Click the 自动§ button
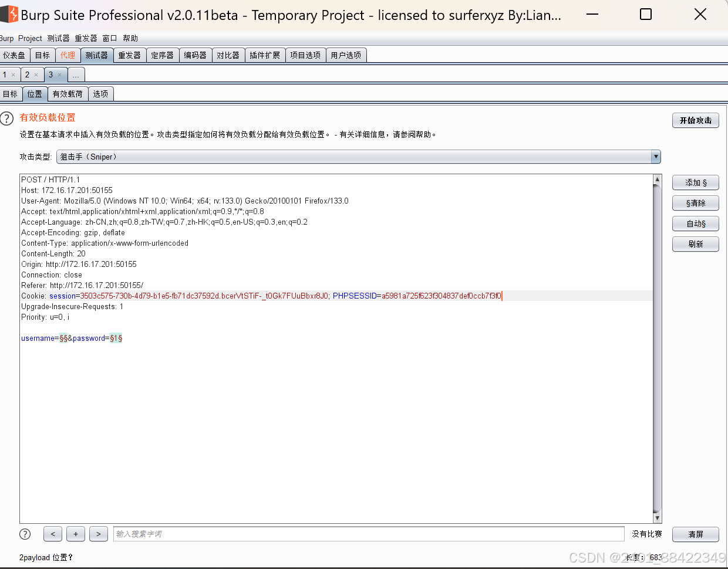The height and width of the screenshot is (569, 728). click(x=696, y=223)
